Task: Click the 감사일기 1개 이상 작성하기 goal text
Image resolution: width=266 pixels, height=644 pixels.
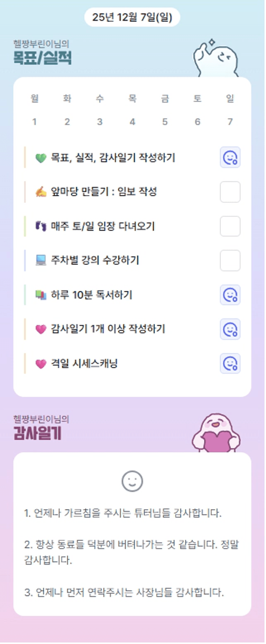Action: [108, 329]
